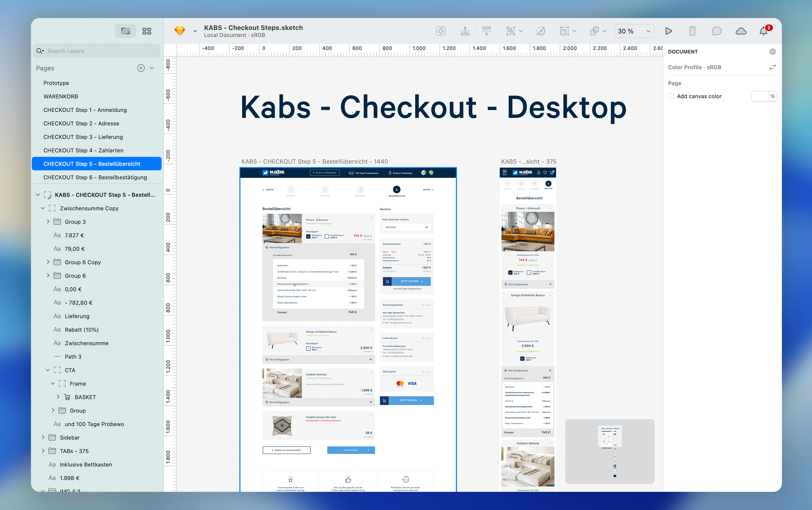
Task: Add a new page with plus icon
Action: 141,68
